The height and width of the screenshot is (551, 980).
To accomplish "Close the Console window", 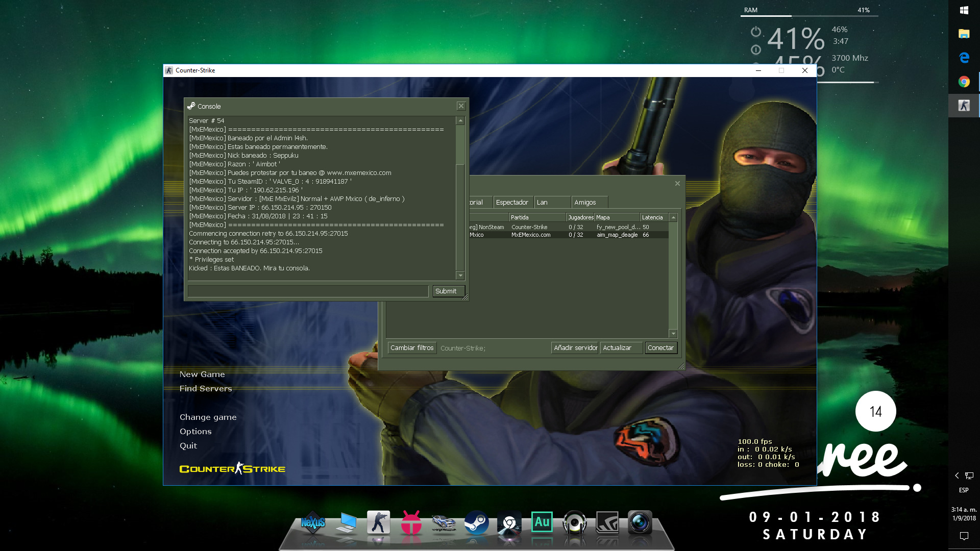I will click(x=461, y=106).
